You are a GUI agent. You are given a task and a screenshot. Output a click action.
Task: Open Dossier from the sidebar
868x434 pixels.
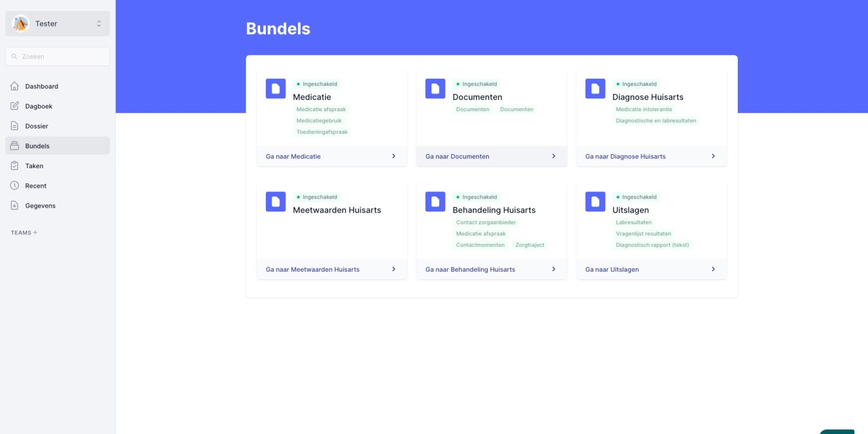tap(36, 126)
